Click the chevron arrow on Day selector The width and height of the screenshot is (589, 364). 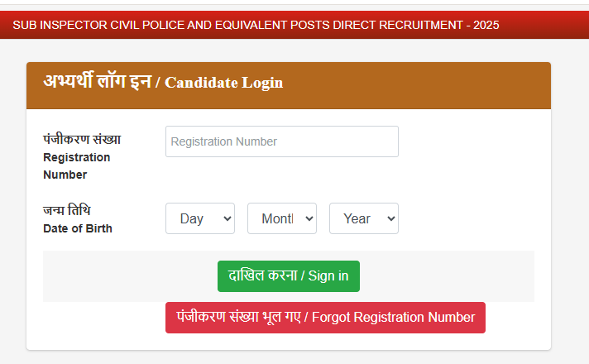tap(227, 218)
